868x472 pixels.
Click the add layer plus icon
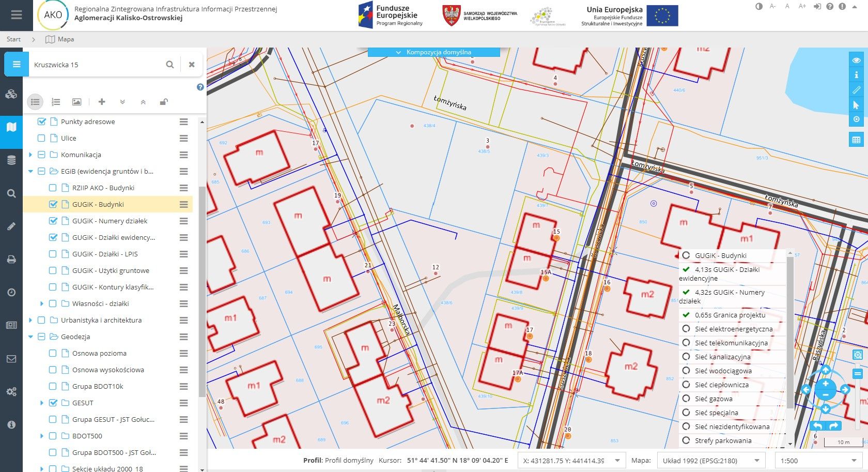pyautogui.click(x=102, y=102)
